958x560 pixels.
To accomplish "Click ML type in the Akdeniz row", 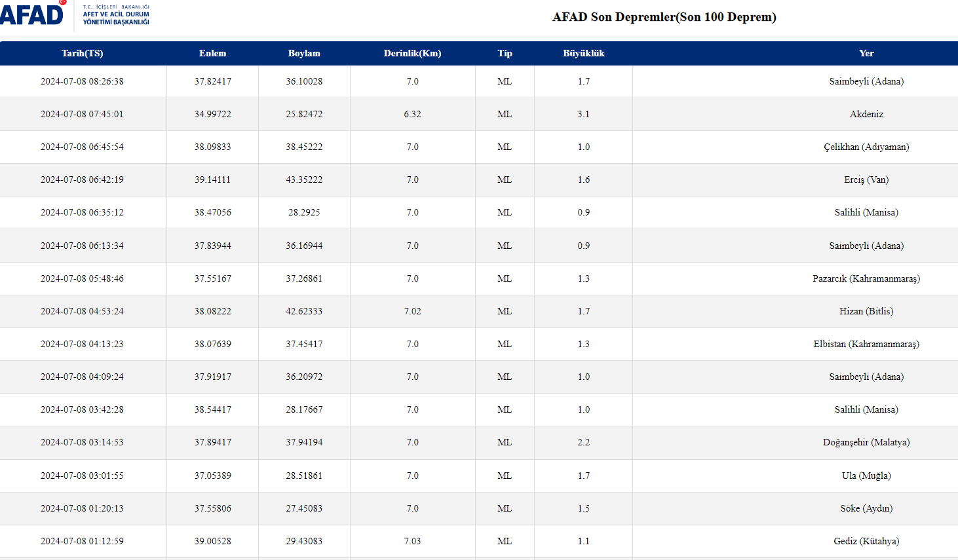I will click(505, 114).
